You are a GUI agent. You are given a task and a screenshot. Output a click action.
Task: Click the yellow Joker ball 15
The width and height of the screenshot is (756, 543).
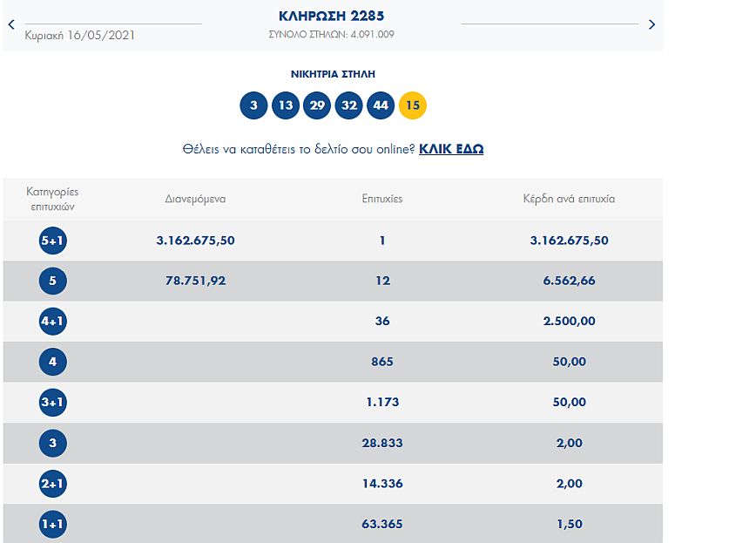pos(413,105)
